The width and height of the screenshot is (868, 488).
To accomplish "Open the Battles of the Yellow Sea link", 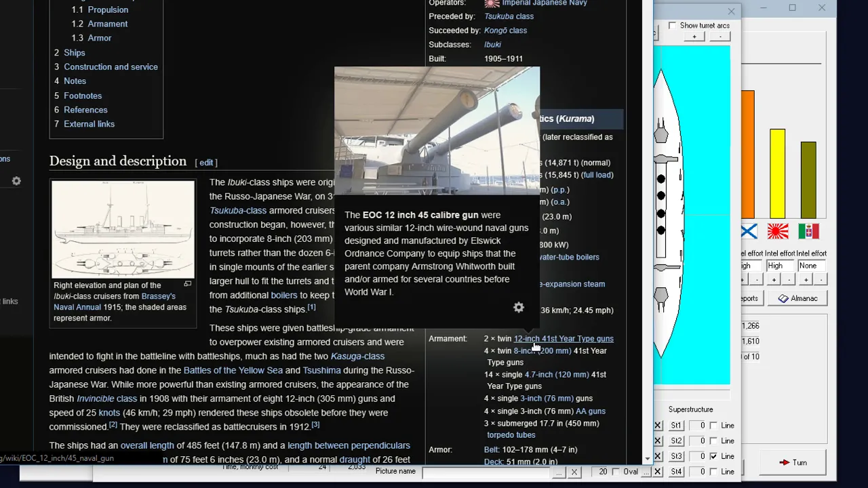I will coord(233,371).
